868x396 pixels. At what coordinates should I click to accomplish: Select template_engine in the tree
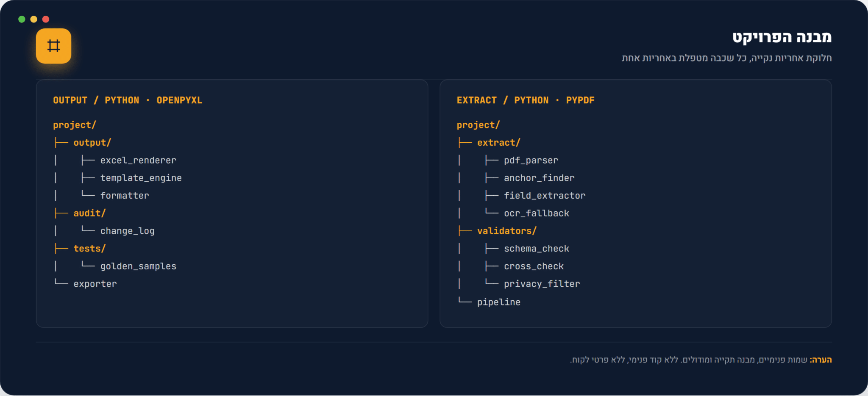[x=141, y=178]
